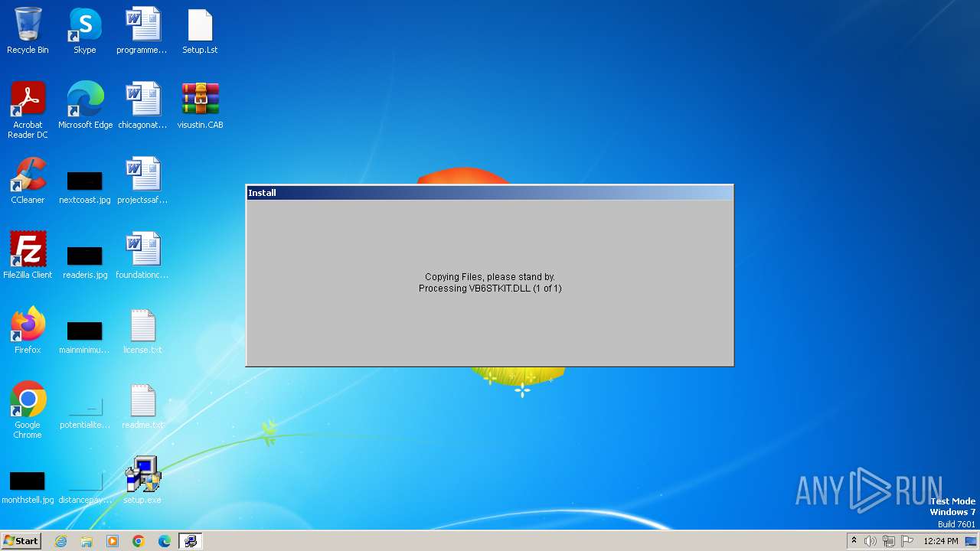Viewport: 980px width, 551px height.
Task: Launch Skype from the desktop
Action: [85, 31]
